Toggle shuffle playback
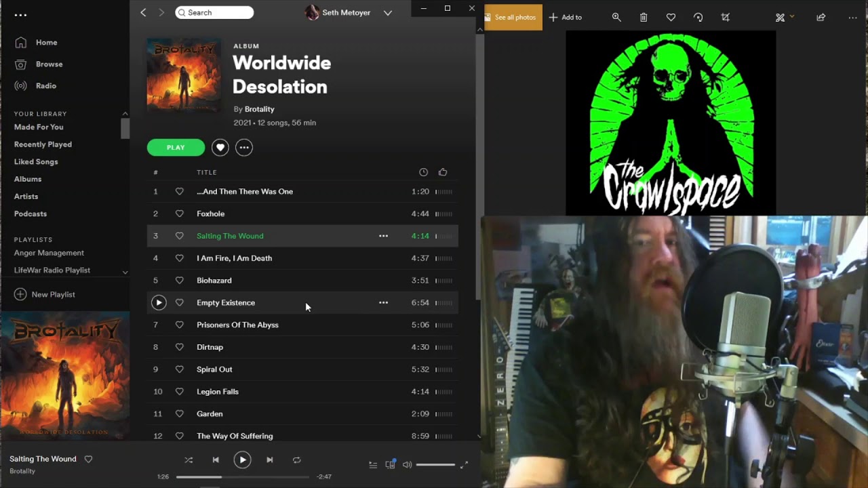The height and width of the screenshot is (488, 868). (189, 460)
